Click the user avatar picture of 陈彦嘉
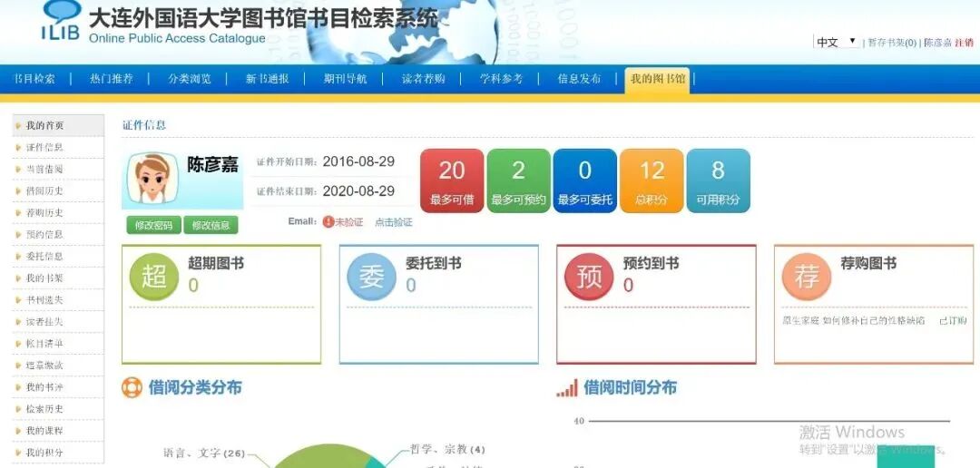The image size is (980, 468). (152, 178)
